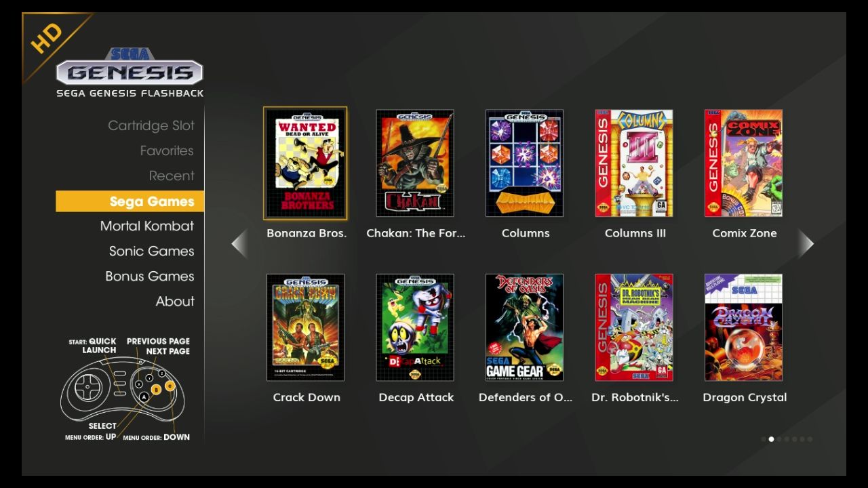Select the last page indicator dot
Image resolution: width=868 pixels, height=488 pixels.
pos(810,439)
